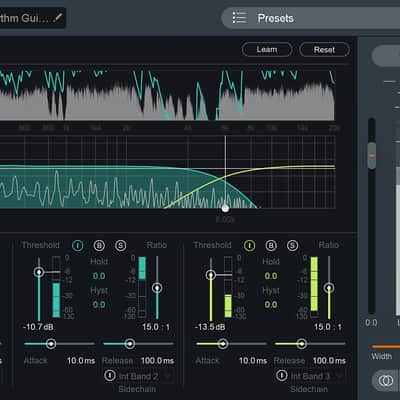The width and height of the screenshot is (400, 400).
Task: Click the yellow band Attack value 10.0 ms
Action: pyautogui.click(x=253, y=361)
